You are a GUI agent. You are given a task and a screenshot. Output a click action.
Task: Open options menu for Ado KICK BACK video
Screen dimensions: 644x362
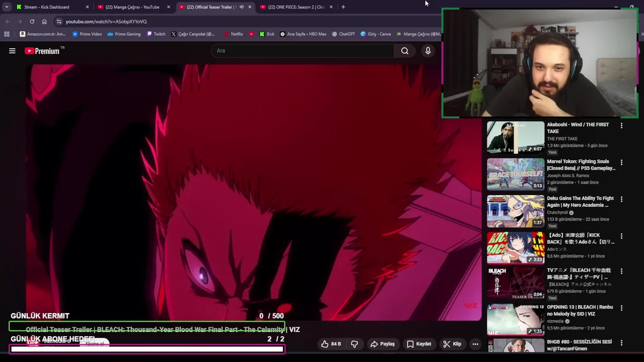click(621, 236)
